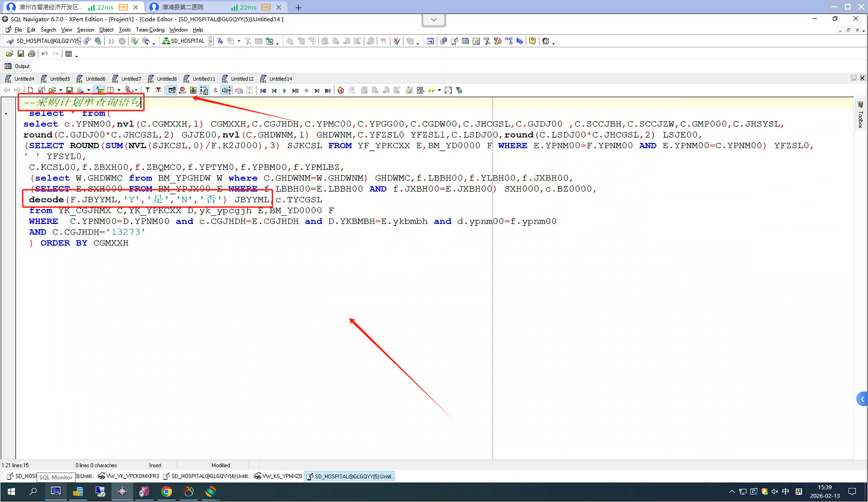Viewport: 868px width, 502px height.
Task: Open Chrome from the Windows taskbar
Action: pyautogui.click(x=166, y=491)
